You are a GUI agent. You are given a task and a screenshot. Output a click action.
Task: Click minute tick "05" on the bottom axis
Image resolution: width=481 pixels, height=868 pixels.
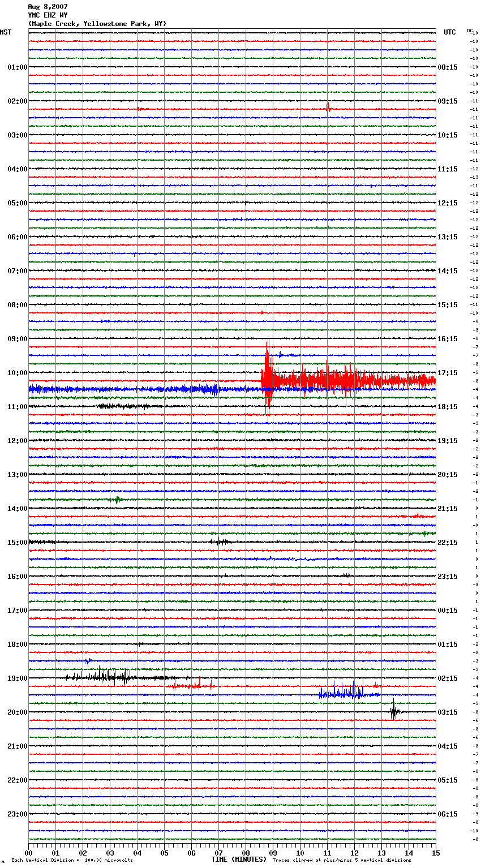[164, 853]
